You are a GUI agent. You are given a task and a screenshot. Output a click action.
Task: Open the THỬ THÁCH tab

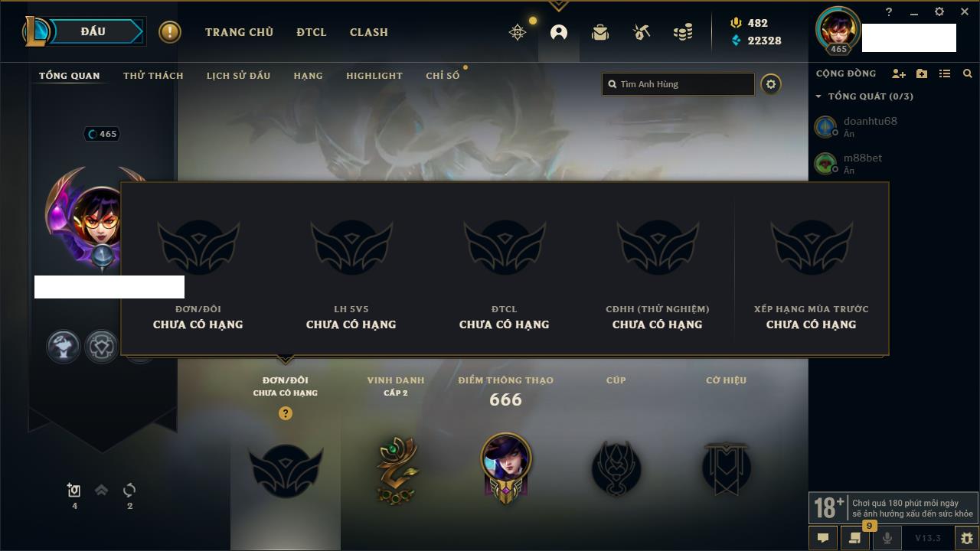153,76
